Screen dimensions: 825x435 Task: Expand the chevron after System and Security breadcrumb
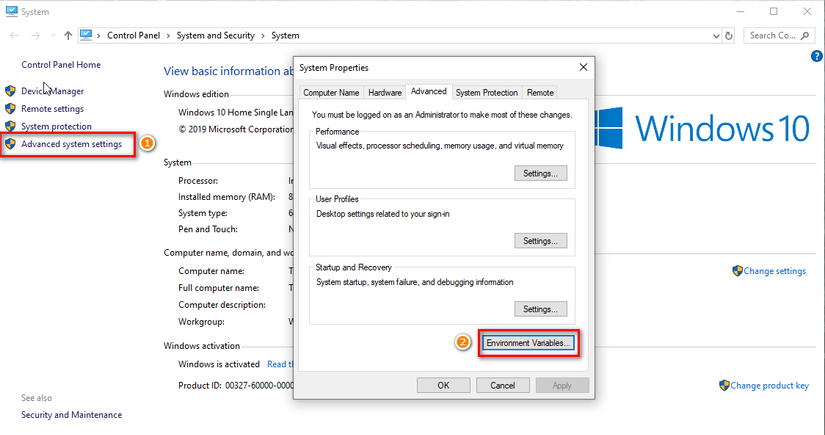(263, 36)
